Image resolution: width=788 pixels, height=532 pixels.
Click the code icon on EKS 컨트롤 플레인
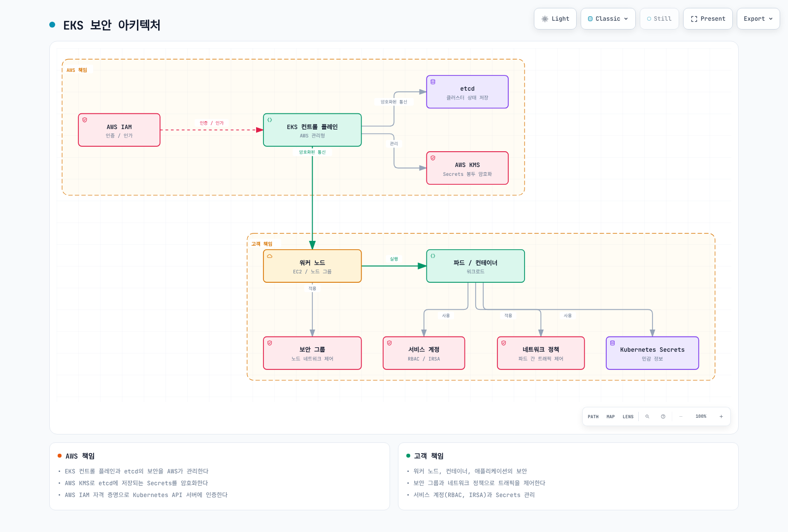pos(270,120)
